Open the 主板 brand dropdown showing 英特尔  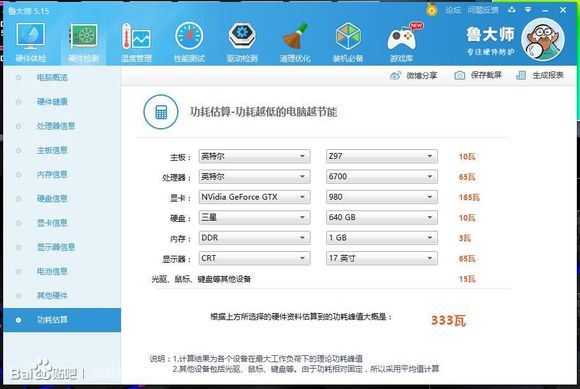254,156
